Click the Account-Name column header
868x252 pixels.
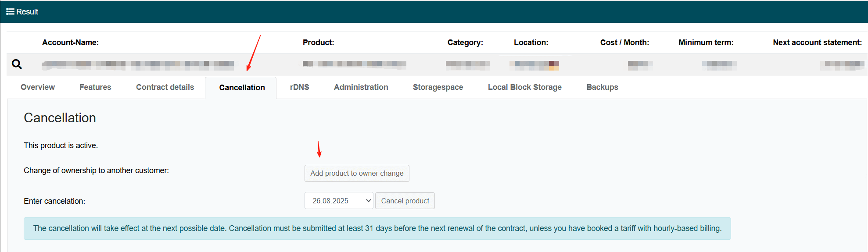pyautogui.click(x=70, y=43)
